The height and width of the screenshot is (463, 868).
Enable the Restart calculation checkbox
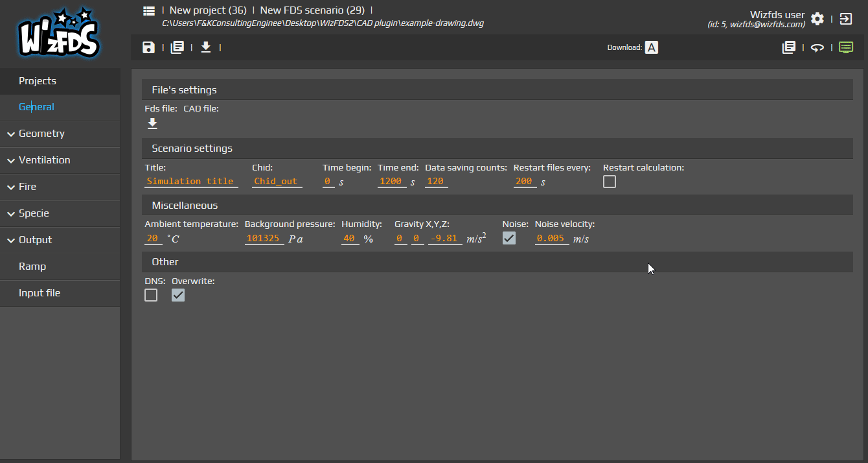pyautogui.click(x=609, y=182)
